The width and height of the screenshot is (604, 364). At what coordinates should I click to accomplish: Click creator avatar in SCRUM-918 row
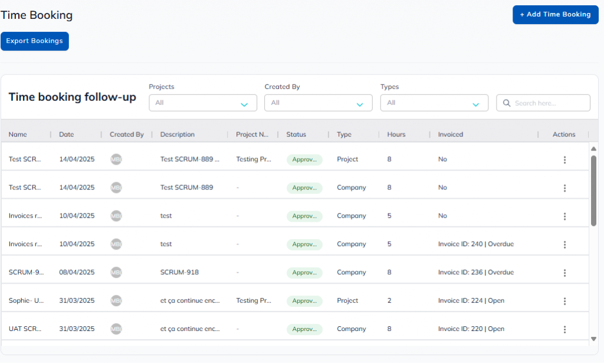(x=116, y=273)
